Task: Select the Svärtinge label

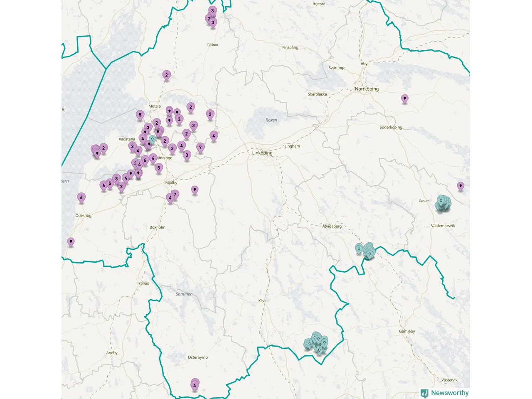Action: coord(337,68)
